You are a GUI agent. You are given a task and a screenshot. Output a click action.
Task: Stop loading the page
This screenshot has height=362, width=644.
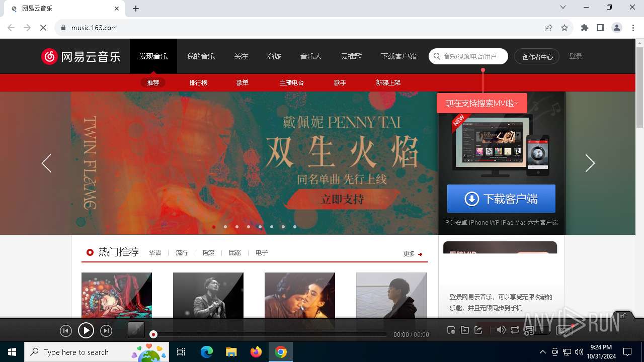43,28
